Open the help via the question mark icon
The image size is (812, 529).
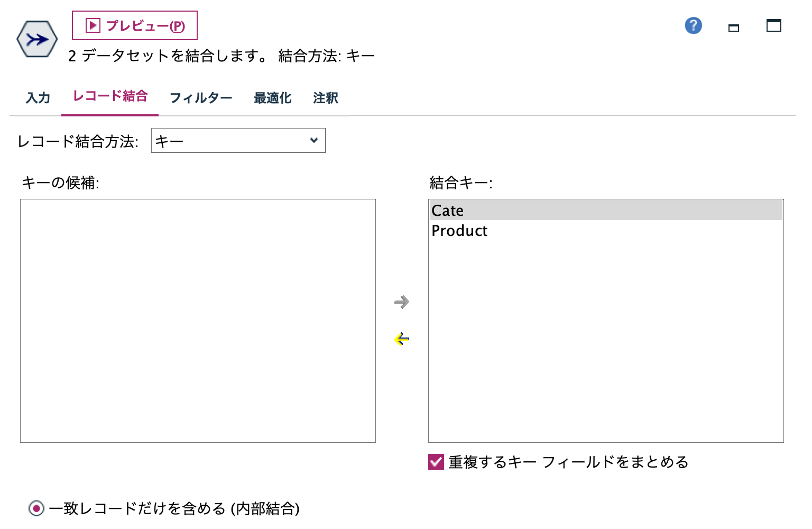point(693,25)
